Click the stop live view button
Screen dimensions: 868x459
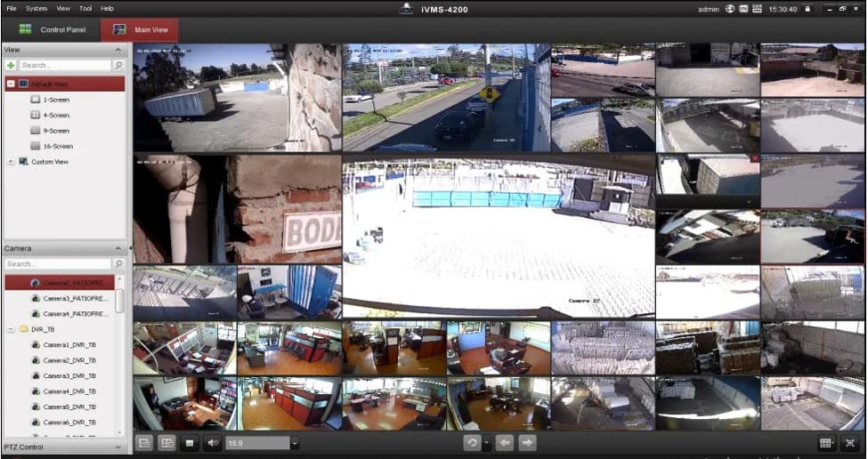(190, 443)
